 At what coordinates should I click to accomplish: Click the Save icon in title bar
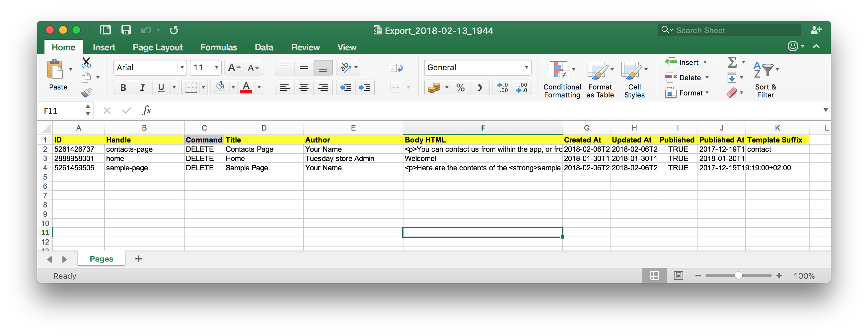click(126, 30)
